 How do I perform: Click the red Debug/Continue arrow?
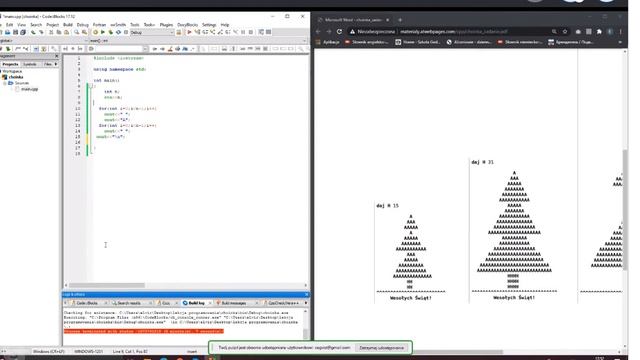189,32
